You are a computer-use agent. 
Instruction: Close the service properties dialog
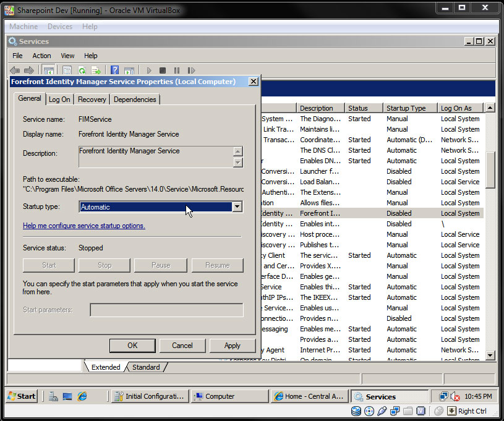pos(254,82)
